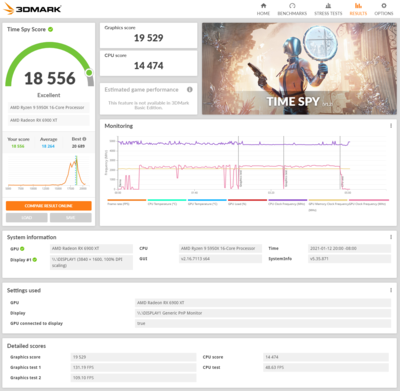The height and width of the screenshot is (391, 400).
Task: Open the Settings used three-dot menu
Action: [391, 290]
